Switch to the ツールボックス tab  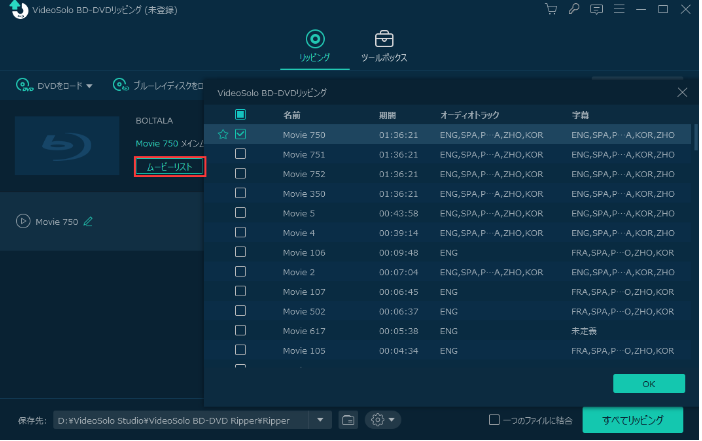384,46
